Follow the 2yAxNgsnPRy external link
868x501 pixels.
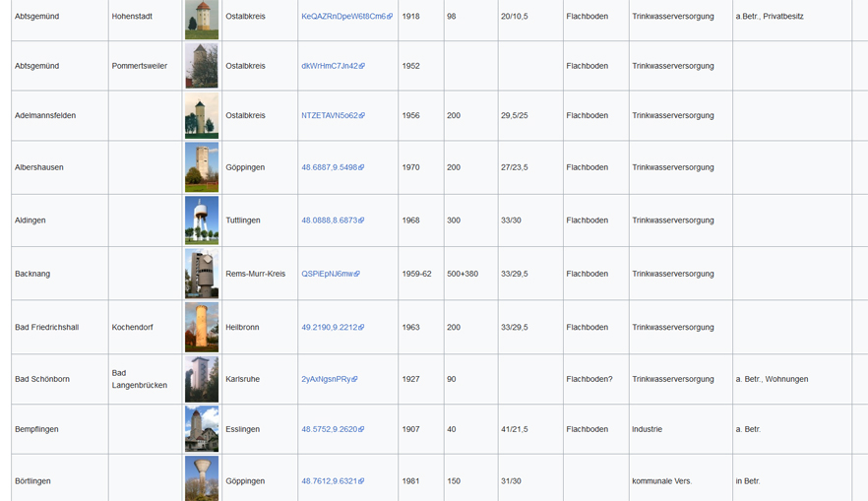330,379
